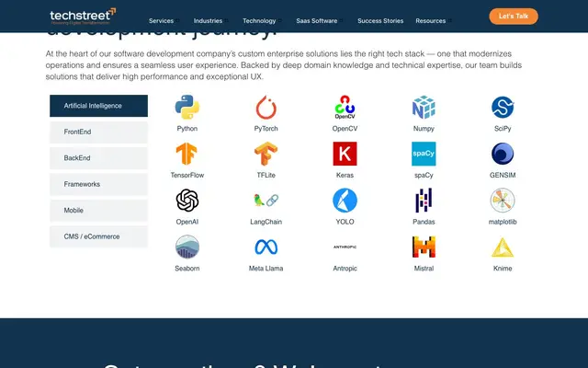Click the Pandas bars icon
The image size is (588, 368).
tap(424, 201)
